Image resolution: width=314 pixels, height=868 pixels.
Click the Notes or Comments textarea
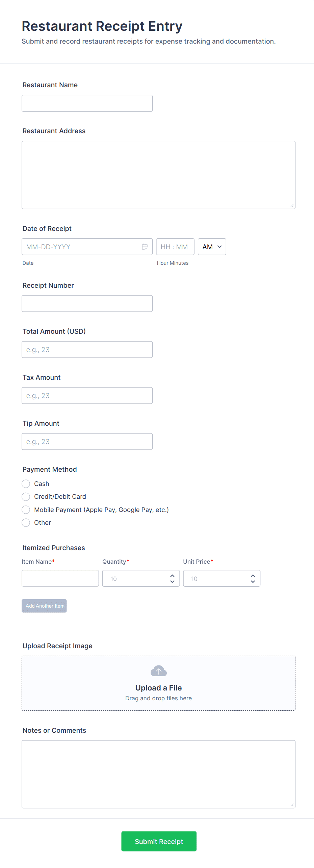[158, 774]
